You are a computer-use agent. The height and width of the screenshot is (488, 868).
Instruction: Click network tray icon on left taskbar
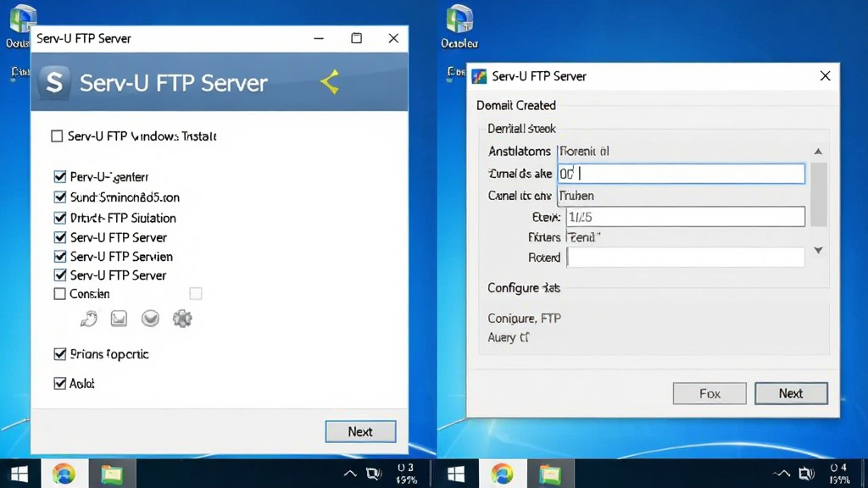point(374,474)
